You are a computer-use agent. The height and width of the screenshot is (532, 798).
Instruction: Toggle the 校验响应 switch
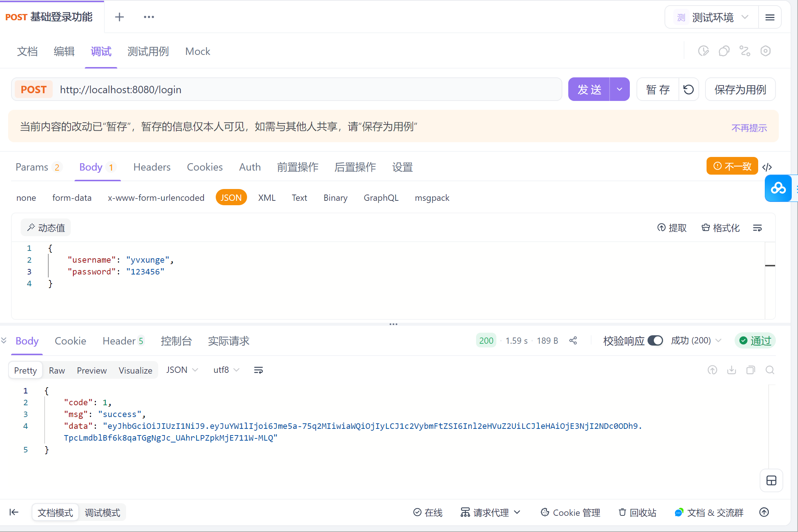coord(655,340)
